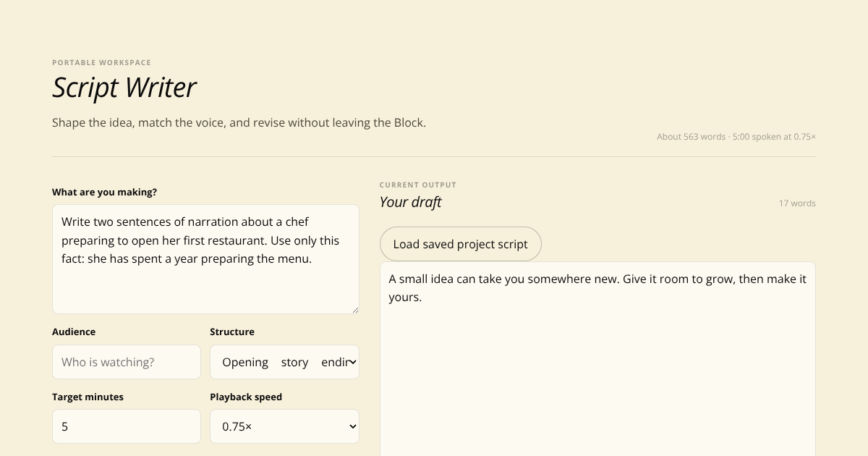
Task: Open the Structure dropdown
Action: (x=284, y=362)
